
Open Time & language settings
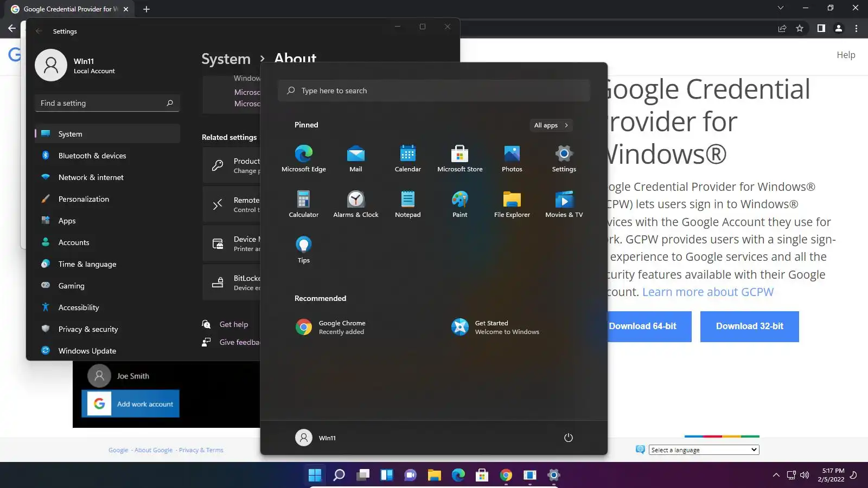pyautogui.click(x=107, y=264)
